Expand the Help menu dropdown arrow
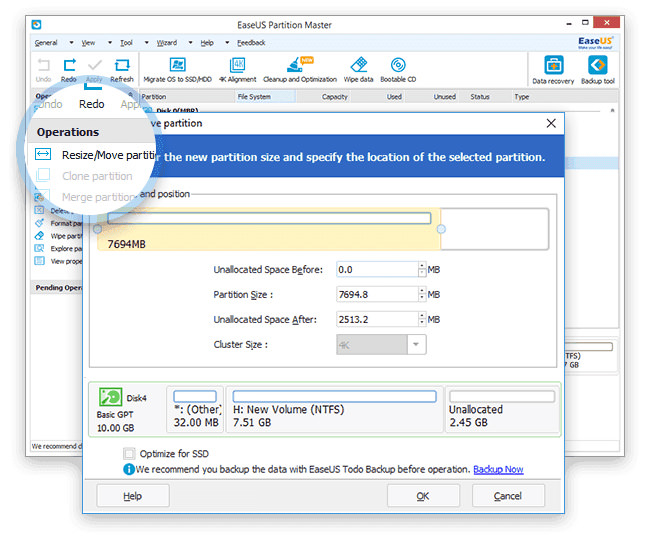The height and width of the screenshot is (539, 650). tap(227, 42)
